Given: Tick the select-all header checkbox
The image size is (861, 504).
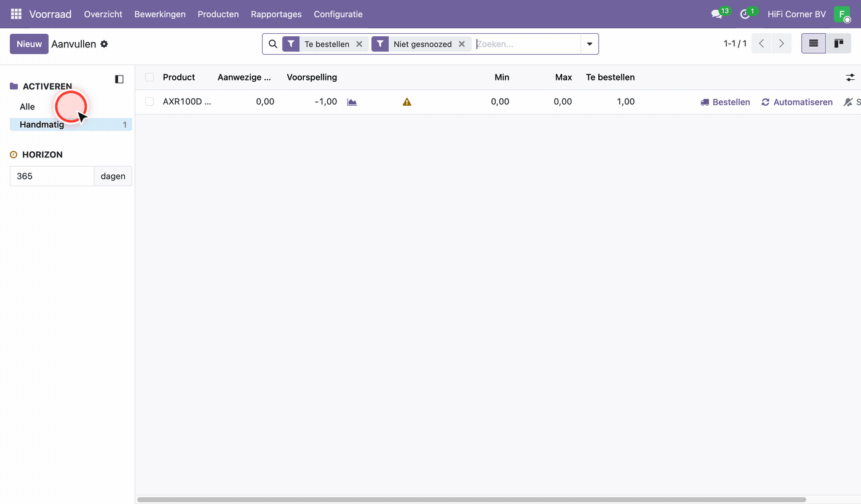Looking at the screenshot, I should point(149,77).
